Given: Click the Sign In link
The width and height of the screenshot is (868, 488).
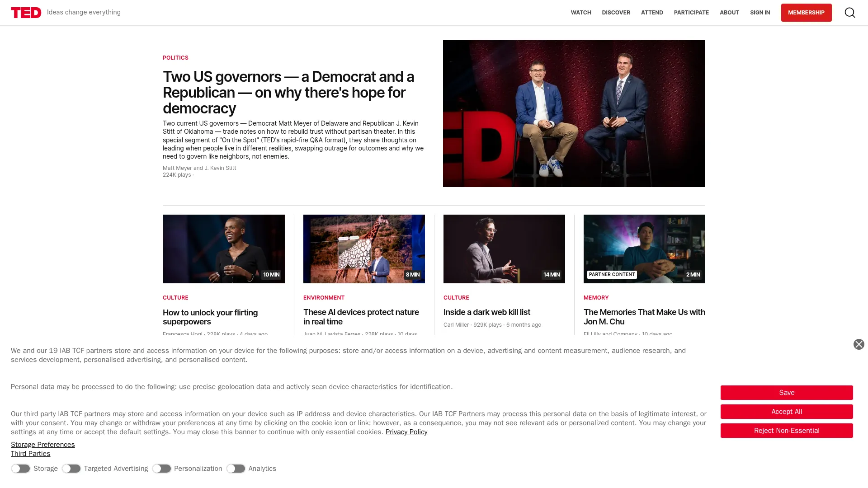Looking at the screenshot, I should pos(759,13).
